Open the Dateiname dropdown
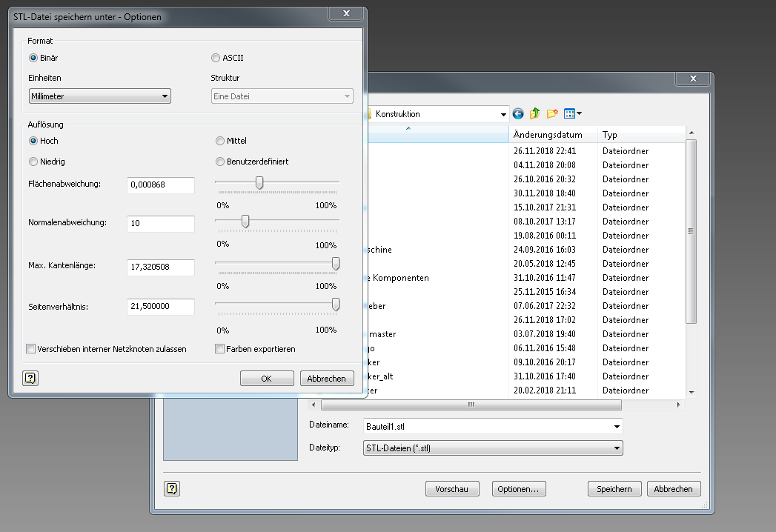776x532 pixels. 617,427
